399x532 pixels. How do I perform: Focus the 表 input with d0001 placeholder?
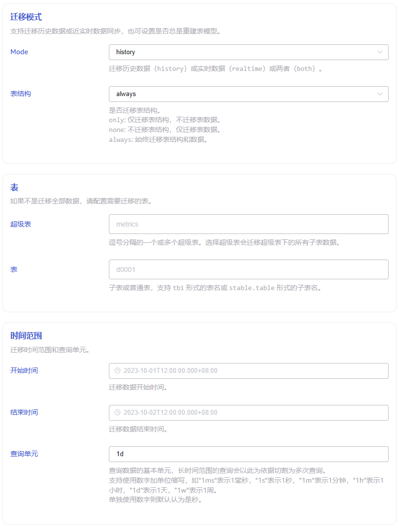pos(248,269)
